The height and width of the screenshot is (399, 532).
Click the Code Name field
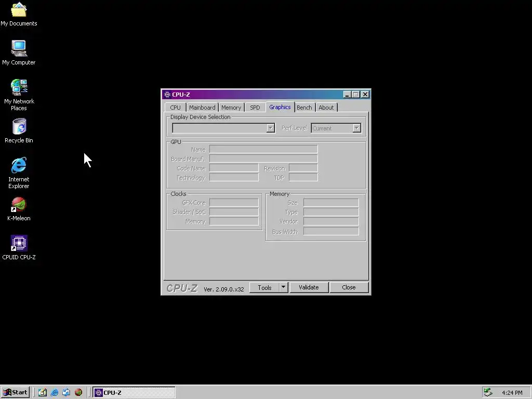[x=234, y=168]
